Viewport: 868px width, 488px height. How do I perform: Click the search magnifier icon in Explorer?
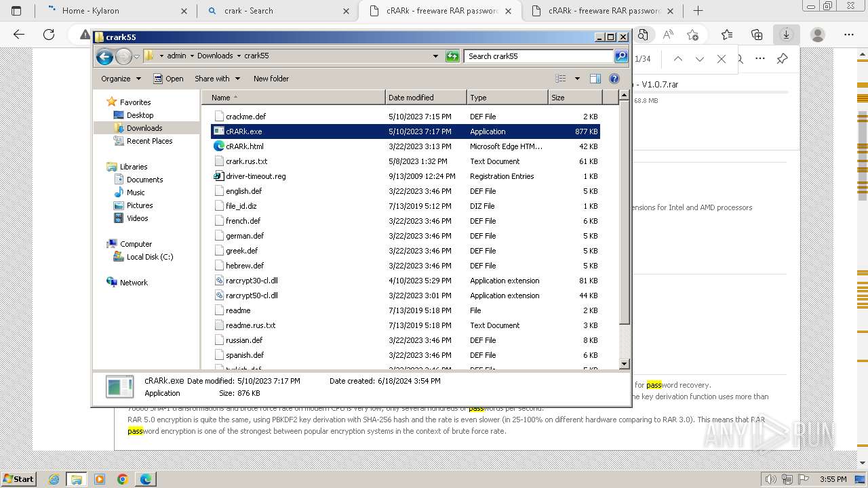point(621,56)
